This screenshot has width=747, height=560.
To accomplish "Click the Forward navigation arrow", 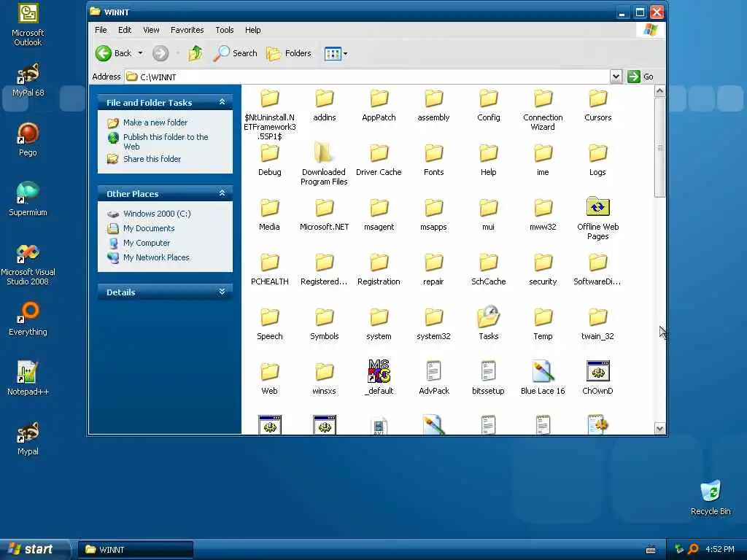I will (x=160, y=52).
